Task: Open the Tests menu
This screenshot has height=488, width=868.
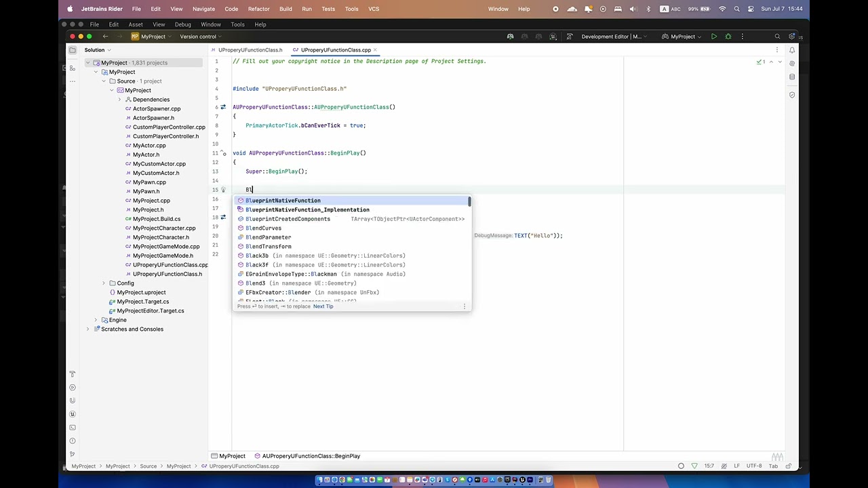Action: coord(328,9)
